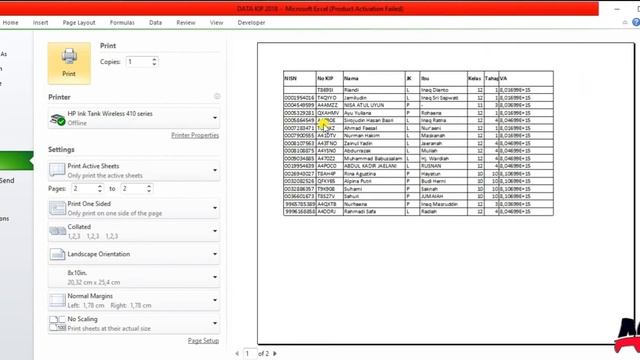Open the Collated dropdown
The image size is (640, 360).
click(x=134, y=231)
